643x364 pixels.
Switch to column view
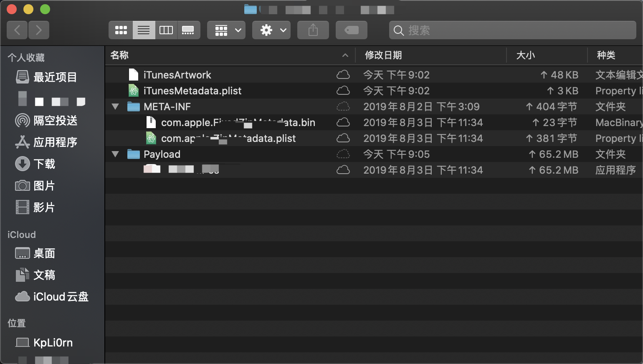(x=166, y=30)
